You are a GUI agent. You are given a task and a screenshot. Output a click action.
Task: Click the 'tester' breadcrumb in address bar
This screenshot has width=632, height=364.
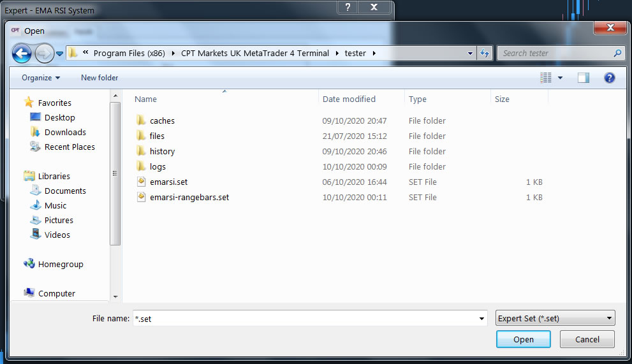coord(355,54)
